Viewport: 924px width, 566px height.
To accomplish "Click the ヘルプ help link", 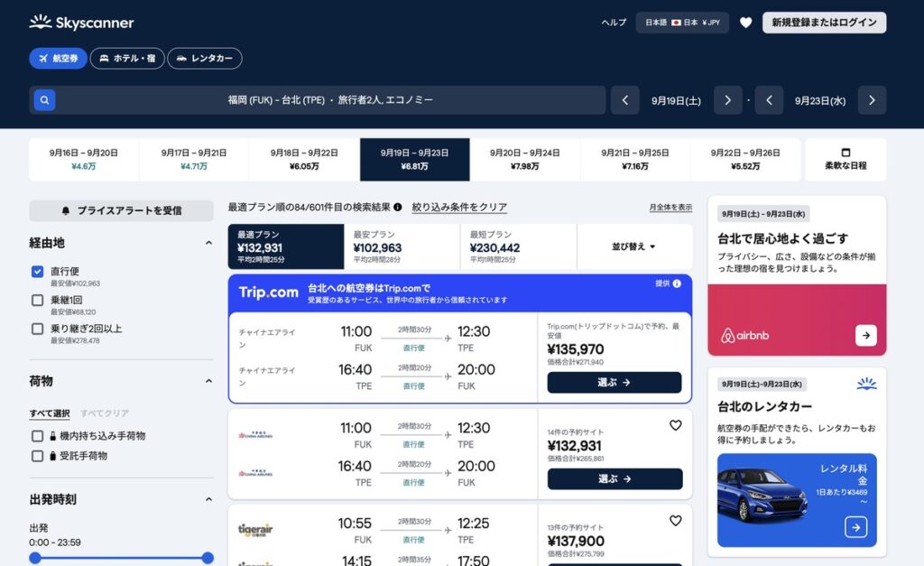I will (614, 23).
